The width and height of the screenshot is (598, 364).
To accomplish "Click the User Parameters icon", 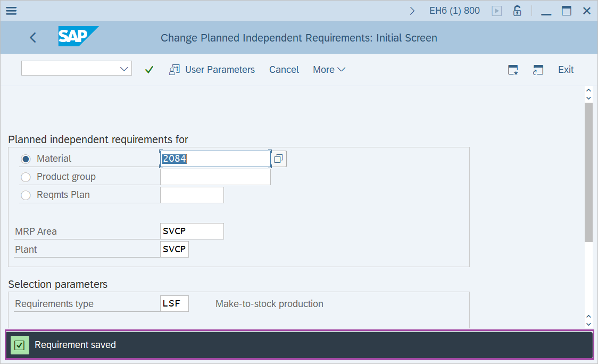I will coord(174,70).
